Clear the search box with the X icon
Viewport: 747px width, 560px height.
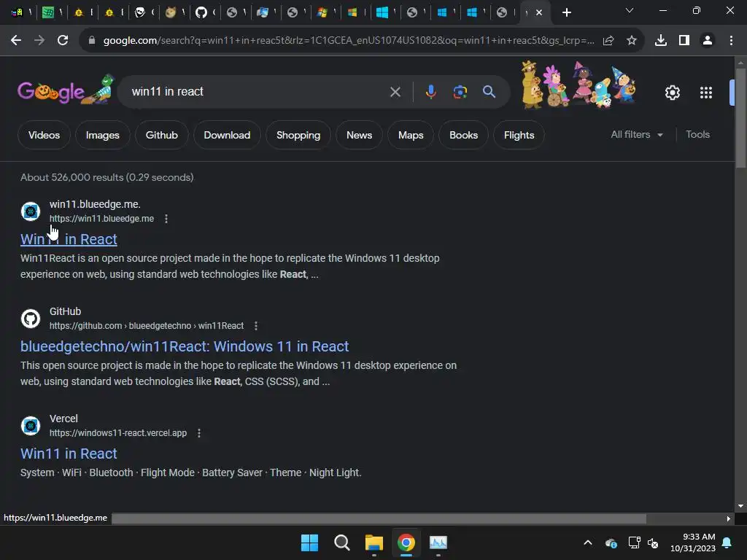[x=395, y=92]
